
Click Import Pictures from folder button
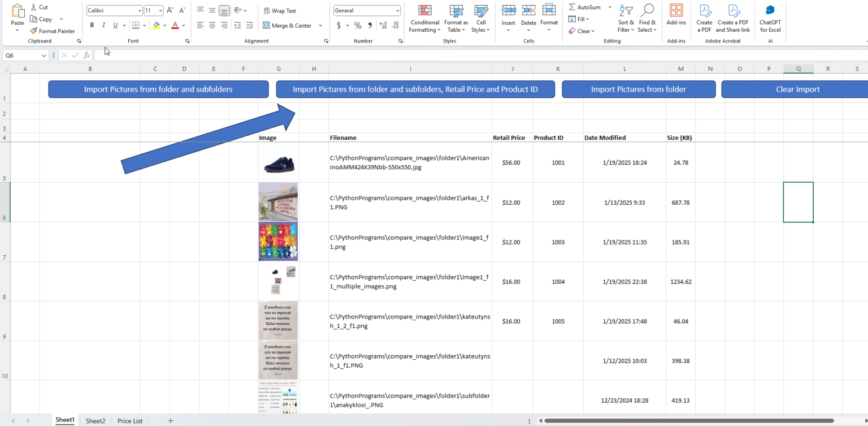pyautogui.click(x=639, y=89)
